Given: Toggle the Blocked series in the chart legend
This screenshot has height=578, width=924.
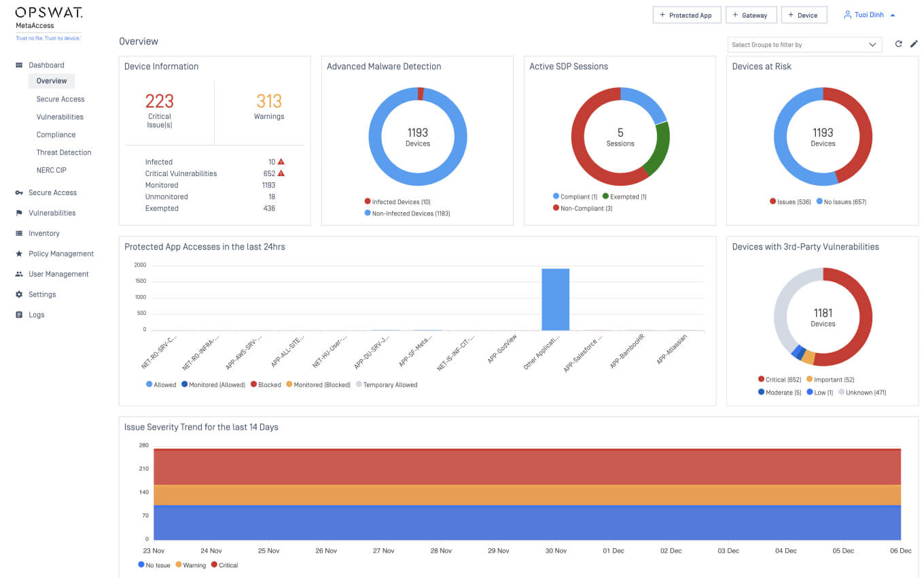Looking at the screenshot, I should (265, 385).
